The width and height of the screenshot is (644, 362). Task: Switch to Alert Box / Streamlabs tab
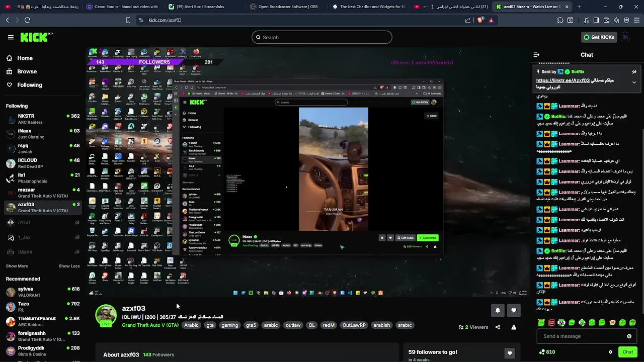[x=203, y=7]
